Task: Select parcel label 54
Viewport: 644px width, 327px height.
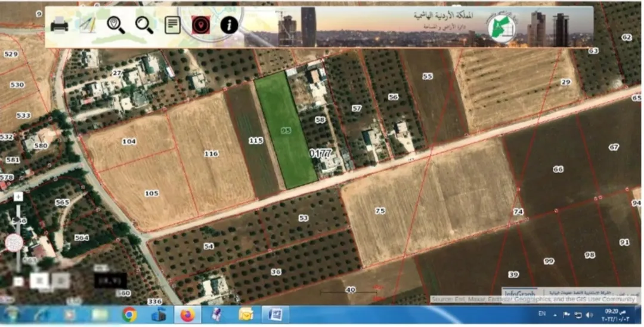Action: pyautogui.click(x=209, y=246)
